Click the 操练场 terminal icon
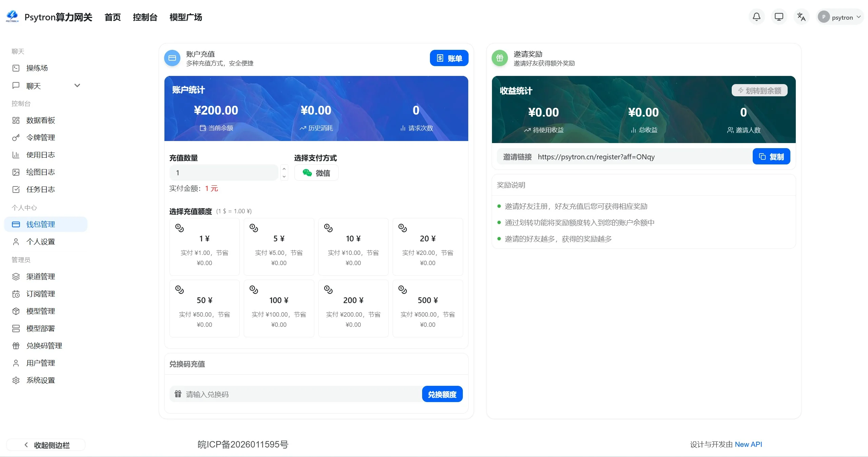This screenshot has width=868, height=457. [x=16, y=68]
